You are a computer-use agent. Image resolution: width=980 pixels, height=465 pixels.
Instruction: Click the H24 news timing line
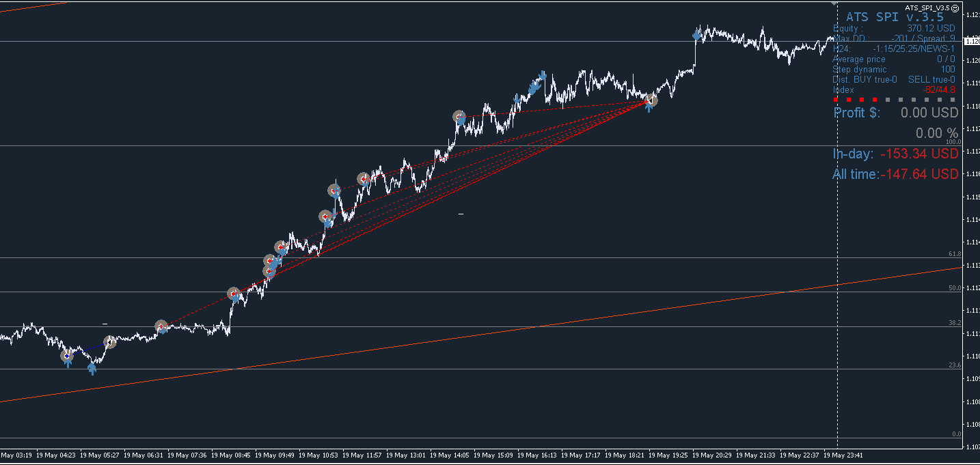[894, 49]
